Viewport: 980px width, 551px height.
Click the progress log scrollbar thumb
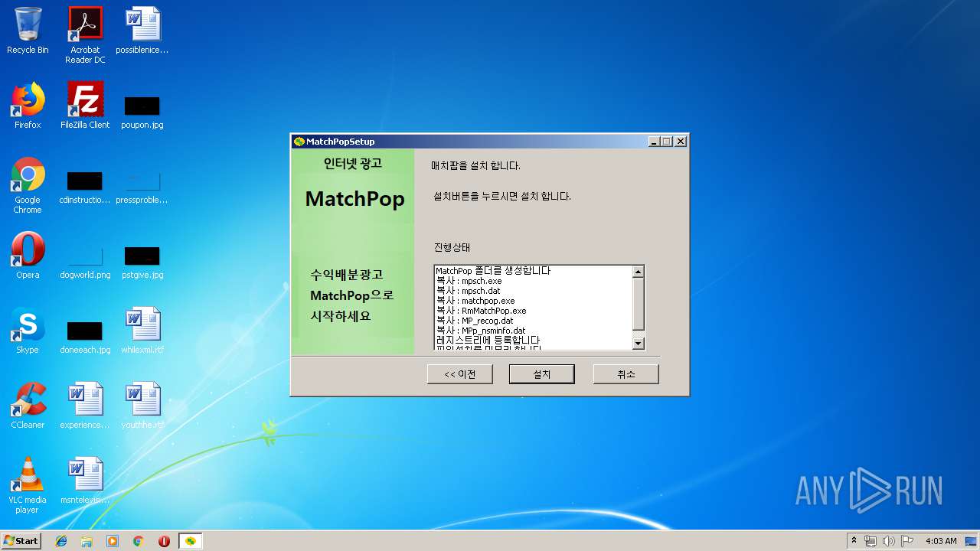[x=639, y=302]
